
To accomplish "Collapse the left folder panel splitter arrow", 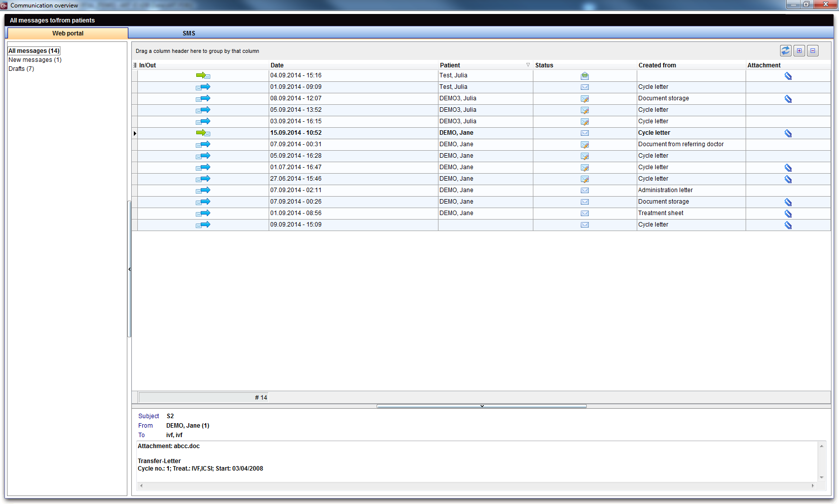I will (129, 269).
